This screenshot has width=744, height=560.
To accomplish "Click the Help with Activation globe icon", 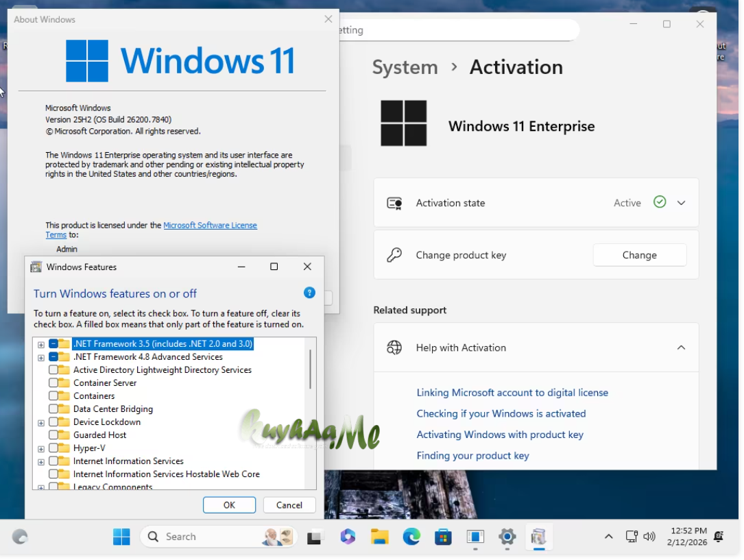I will click(x=394, y=348).
